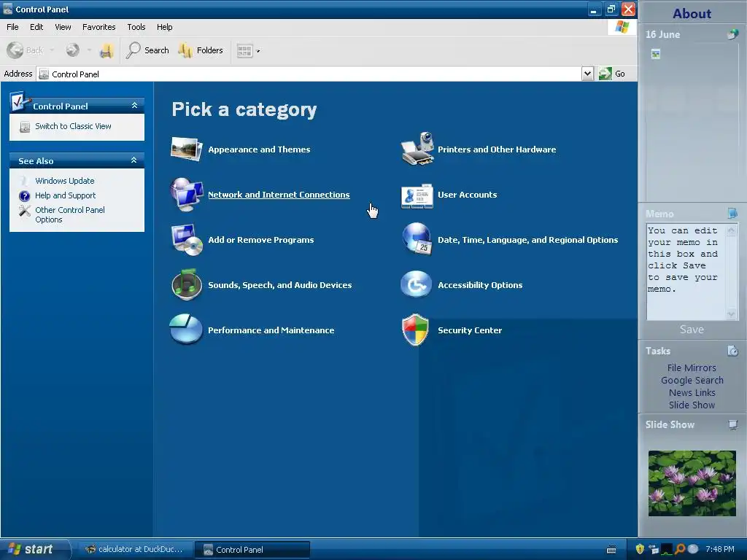Click the Address bar Control Panel field
The image size is (747, 560).
[x=309, y=74]
